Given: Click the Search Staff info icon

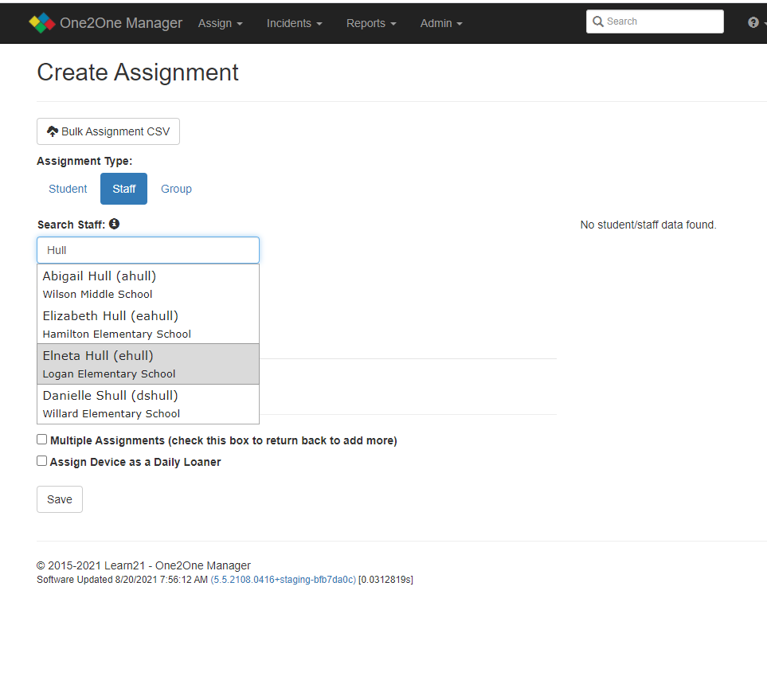Looking at the screenshot, I should click(x=114, y=225).
